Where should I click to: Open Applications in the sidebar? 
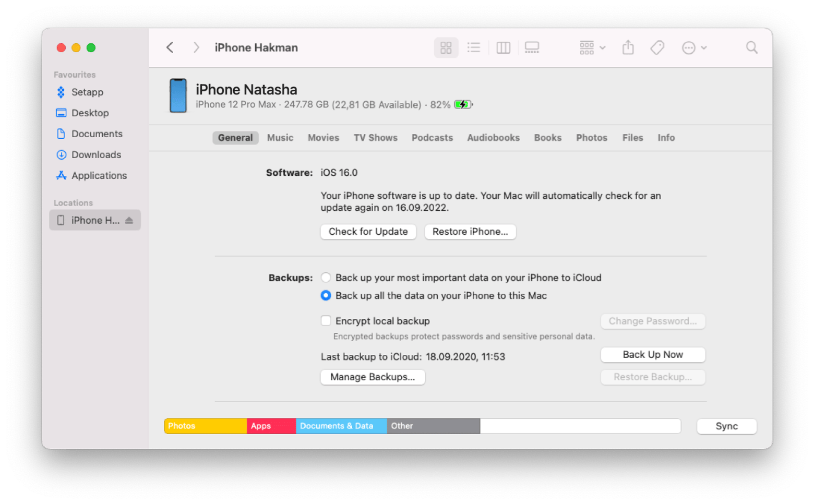[99, 175]
